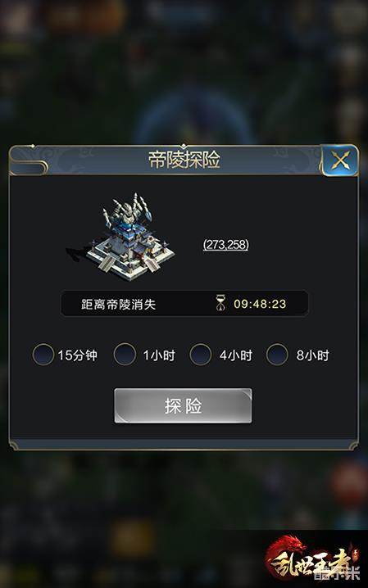The height and width of the screenshot is (588, 368).
Task: Select the 15分钟 radio circle
Action: click(43, 355)
